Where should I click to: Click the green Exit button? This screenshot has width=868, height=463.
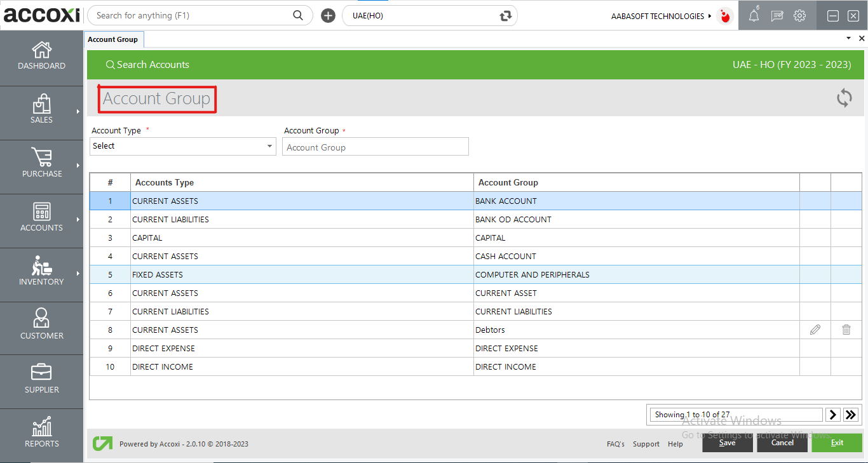click(x=837, y=443)
